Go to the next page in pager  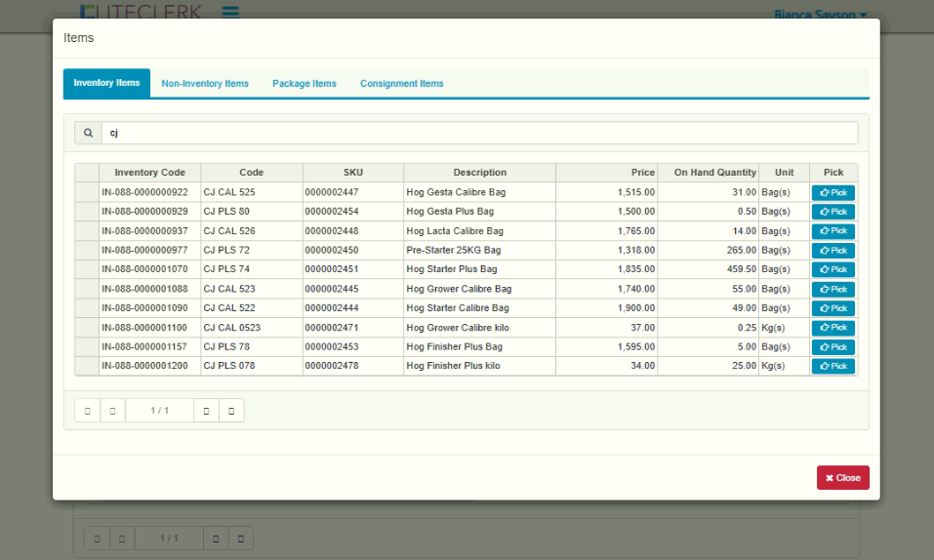coord(206,411)
